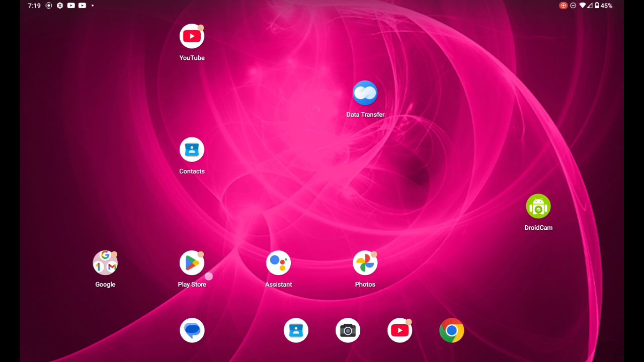Open the Messages app in the dock
Viewport: 644px width, 362px height.
(192, 330)
